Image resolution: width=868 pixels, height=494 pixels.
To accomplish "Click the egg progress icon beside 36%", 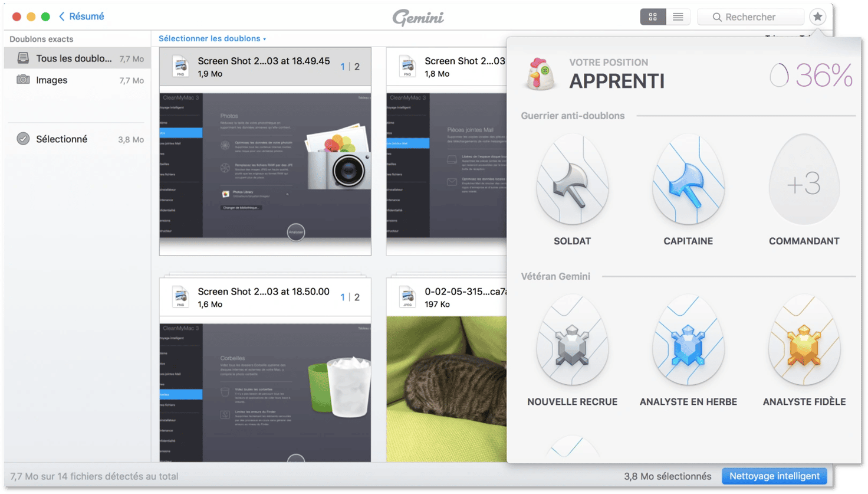I will point(780,75).
